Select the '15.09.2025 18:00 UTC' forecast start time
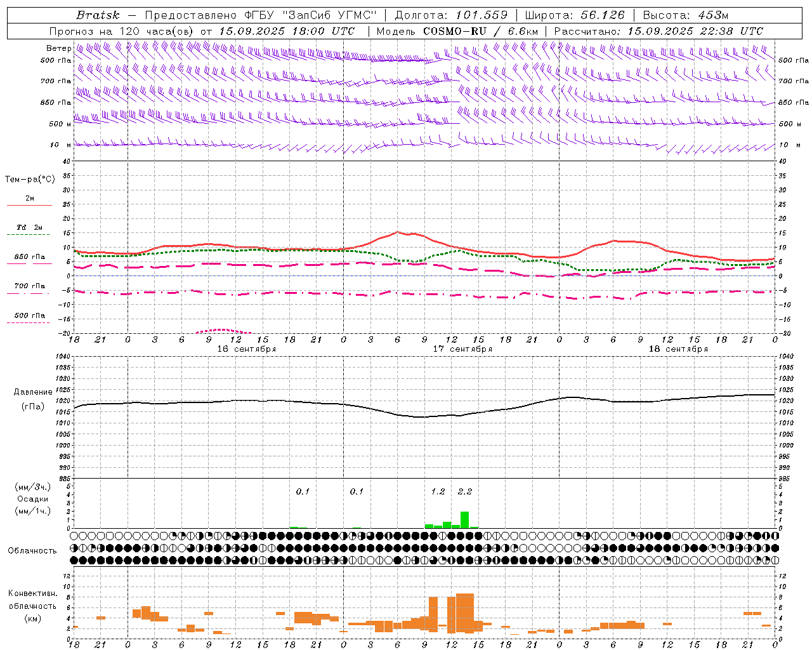812x650 pixels. point(287,31)
